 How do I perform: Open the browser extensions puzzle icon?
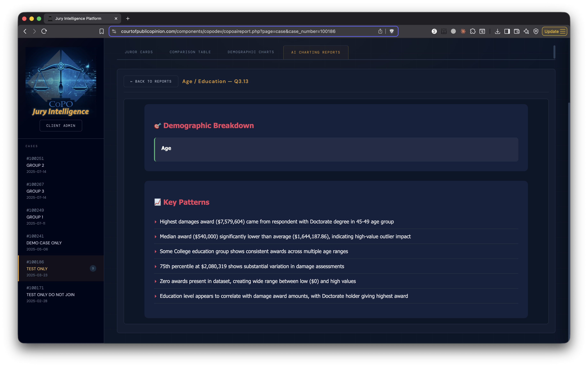click(x=472, y=31)
